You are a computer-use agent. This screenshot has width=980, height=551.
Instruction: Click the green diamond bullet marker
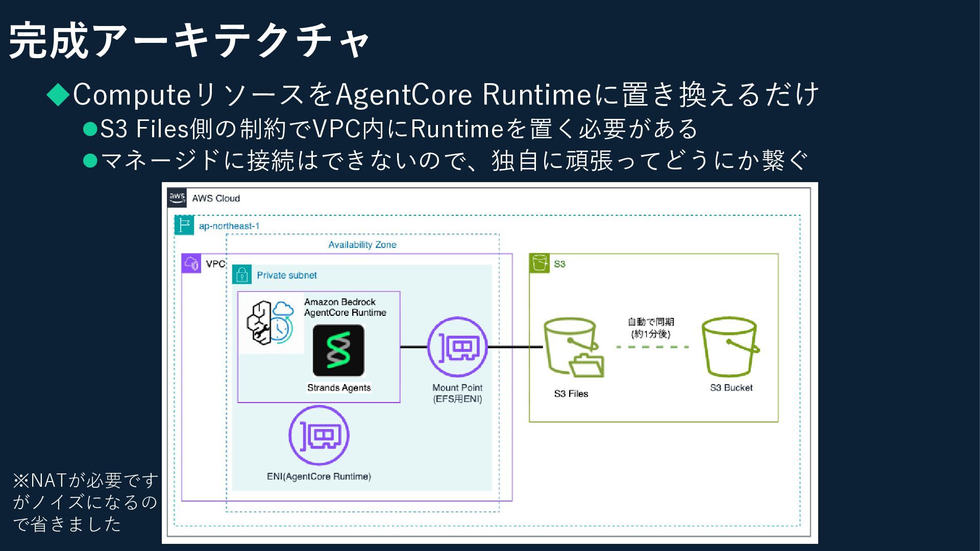[x=58, y=94]
